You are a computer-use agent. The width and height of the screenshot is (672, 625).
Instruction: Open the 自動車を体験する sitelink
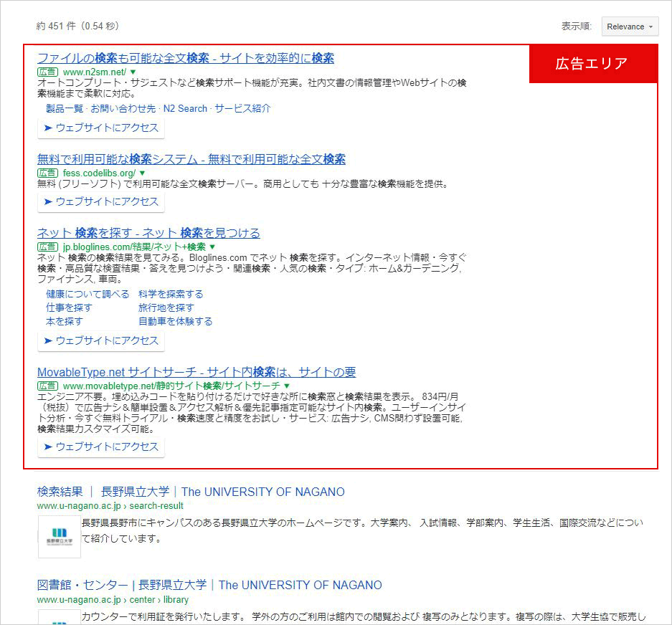(175, 322)
